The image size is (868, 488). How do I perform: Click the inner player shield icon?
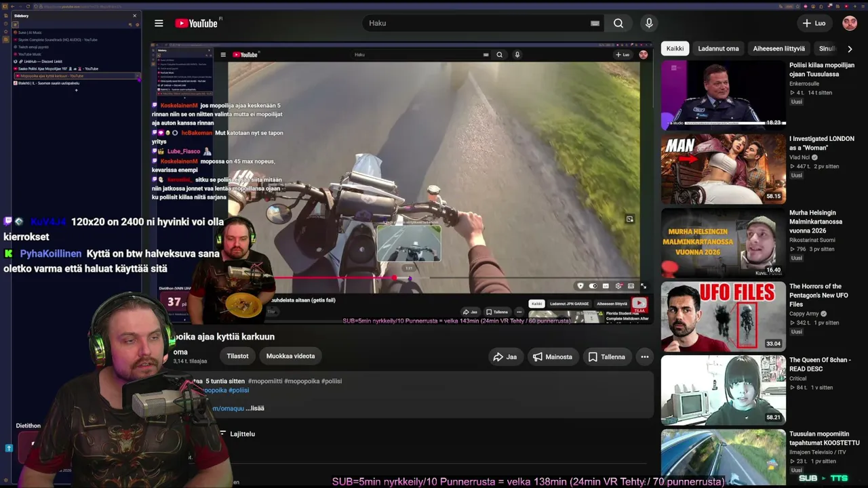pos(580,286)
